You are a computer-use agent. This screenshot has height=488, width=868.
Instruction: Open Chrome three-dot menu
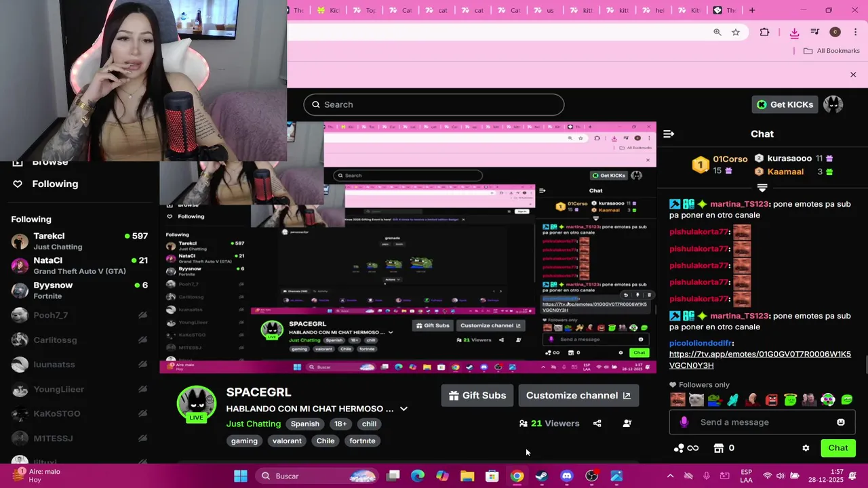856,33
